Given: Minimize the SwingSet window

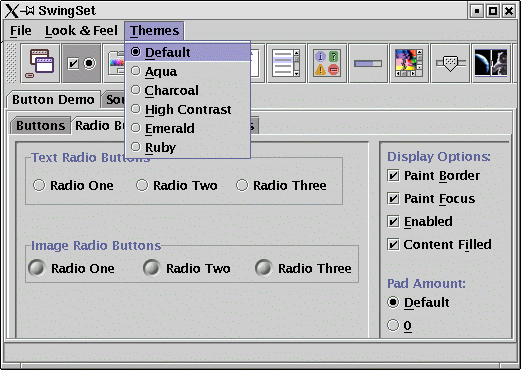Looking at the screenshot, I should point(477,11).
